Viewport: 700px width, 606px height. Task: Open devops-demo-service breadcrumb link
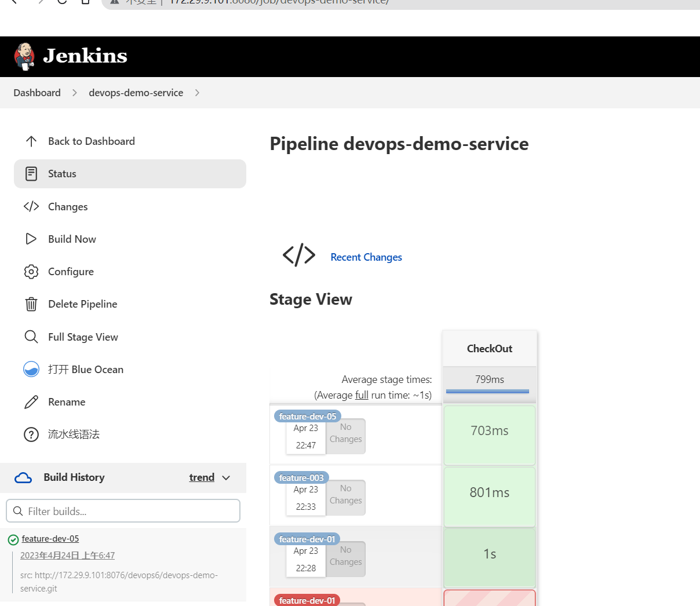[136, 93]
